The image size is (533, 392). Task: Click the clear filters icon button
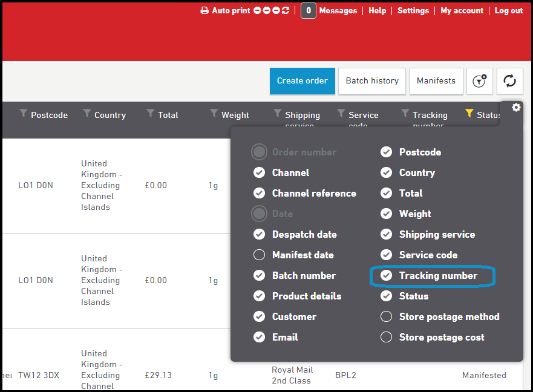[x=479, y=81]
